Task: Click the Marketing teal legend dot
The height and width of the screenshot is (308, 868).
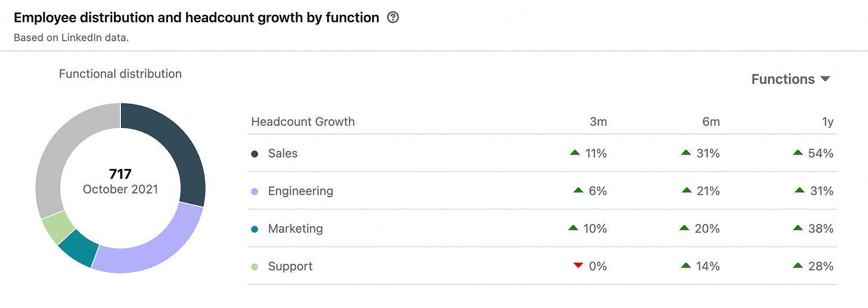Action: click(x=255, y=229)
